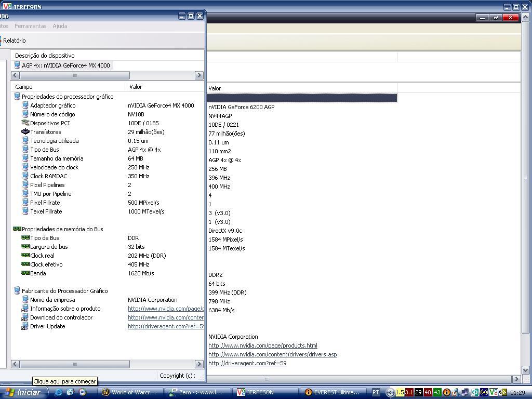Open the driveragent link in left window

pyautogui.click(x=166, y=326)
